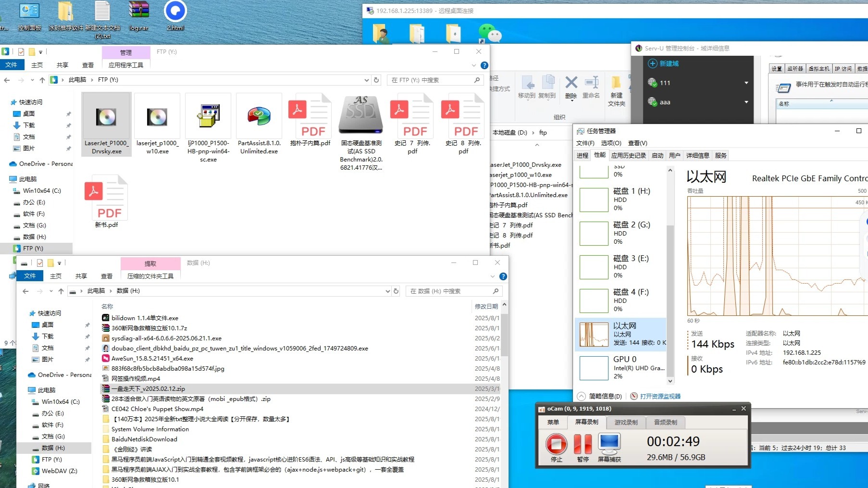868x488 pixels.
Task: Click search box in 数据 (H:) window
Action: click(x=454, y=291)
